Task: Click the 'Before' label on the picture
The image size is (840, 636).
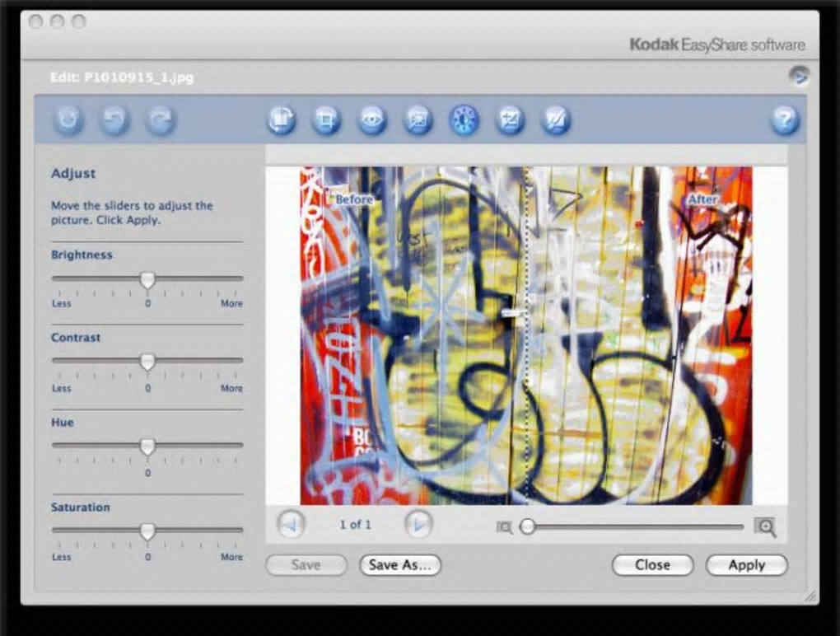Action: (x=353, y=199)
